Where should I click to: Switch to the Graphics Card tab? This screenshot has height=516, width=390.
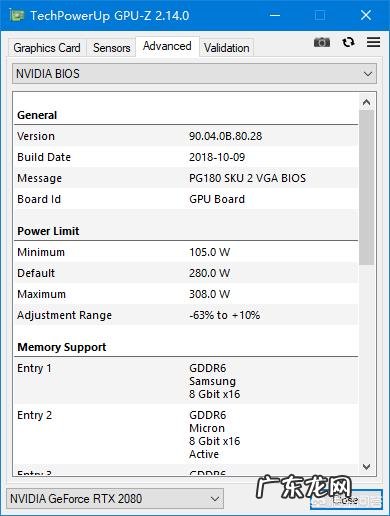47,48
